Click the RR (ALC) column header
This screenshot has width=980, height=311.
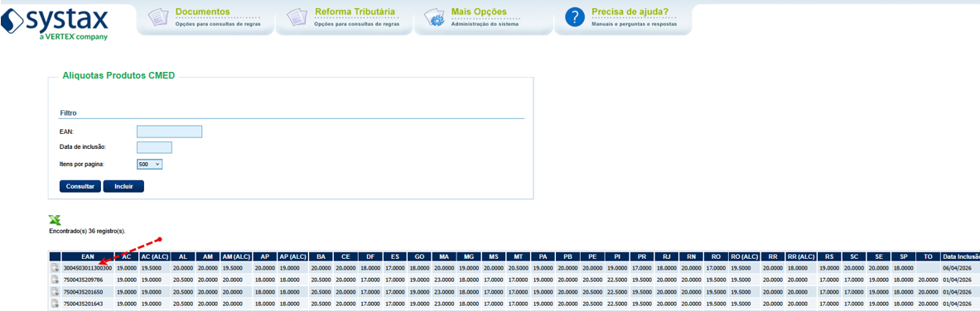tap(800, 256)
